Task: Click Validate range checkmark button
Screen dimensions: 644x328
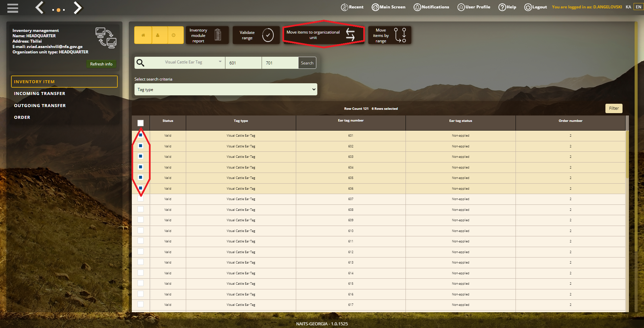Action: 256,35
